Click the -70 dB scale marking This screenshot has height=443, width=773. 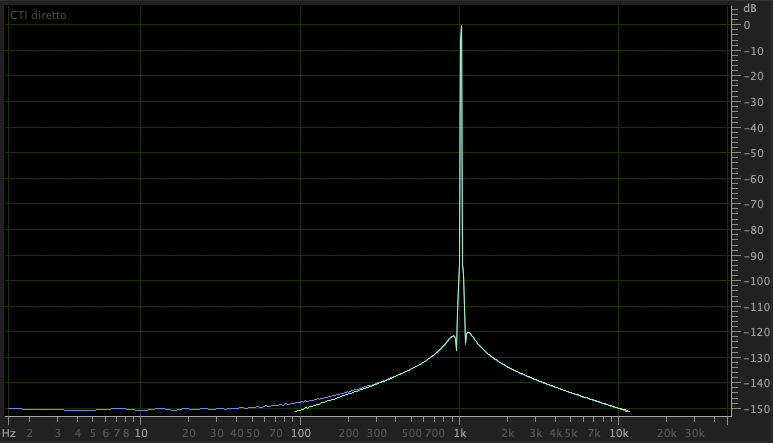tap(753, 204)
